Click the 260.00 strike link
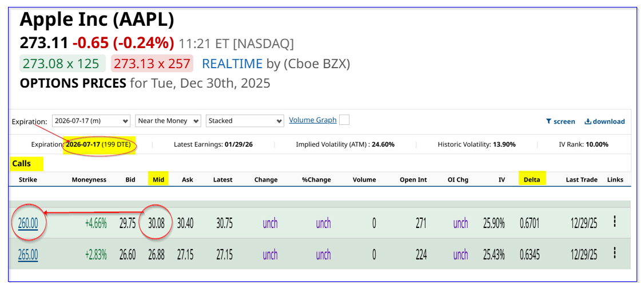Image resolution: width=644 pixels, height=283 pixels. 28,223
